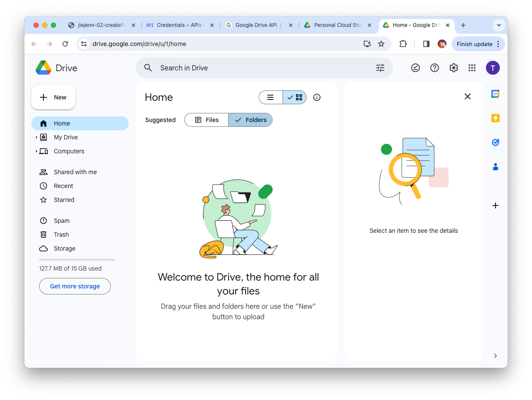Screen dimensions: 532x400
Task: Switch to list layout view
Action: (270, 97)
